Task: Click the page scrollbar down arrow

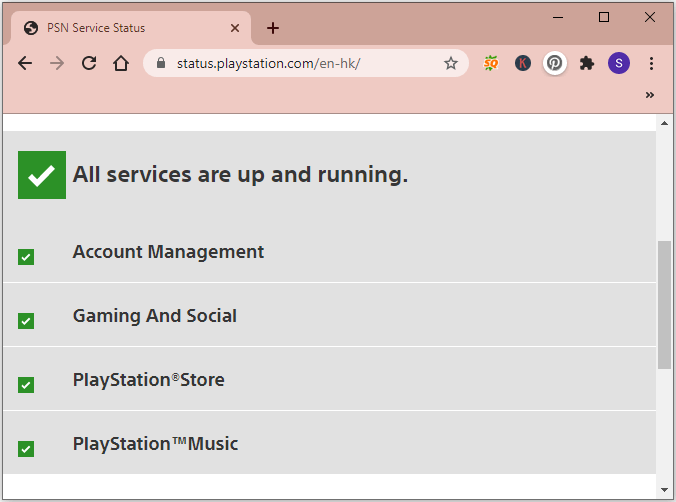Action: (664, 490)
